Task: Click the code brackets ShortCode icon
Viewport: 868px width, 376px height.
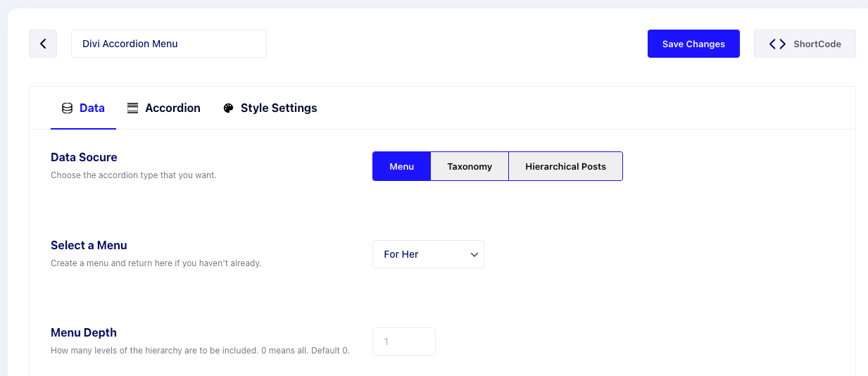Action: click(x=777, y=44)
